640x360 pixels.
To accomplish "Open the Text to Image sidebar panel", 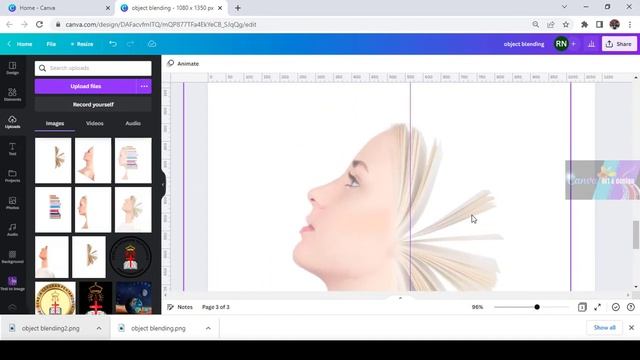I will click(x=12, y=284).
